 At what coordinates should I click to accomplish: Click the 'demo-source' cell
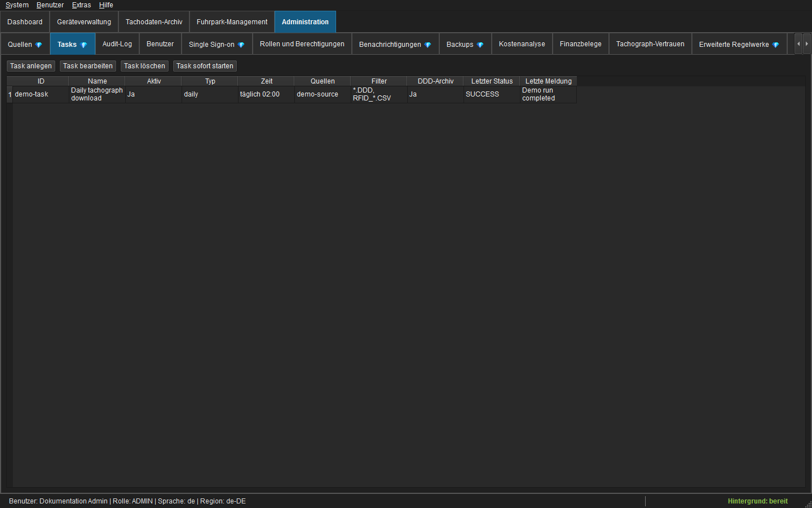323,94
